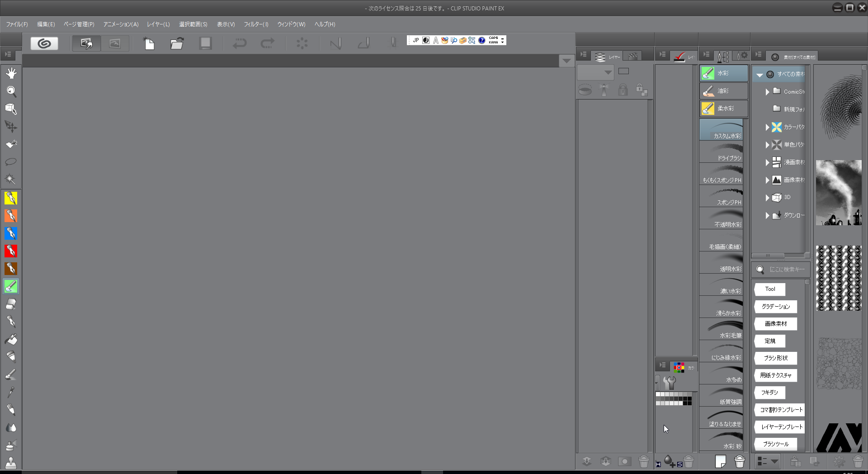
Task: Click the Undo arrow
Action: (x=240, y=43)
